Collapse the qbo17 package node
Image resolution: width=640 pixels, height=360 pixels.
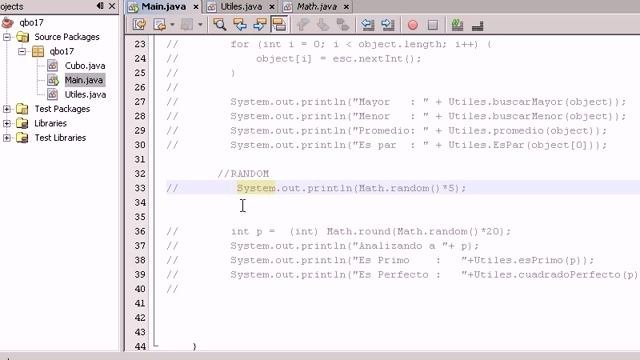[22, 51]
